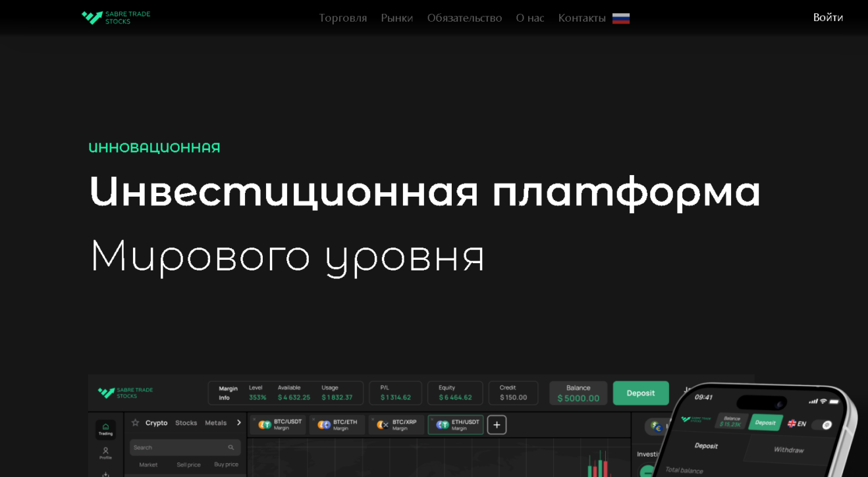Close the BTC/XRP Margin chart tab
Viewport: 868px width, 477px height.
click(x=373, y=418)
